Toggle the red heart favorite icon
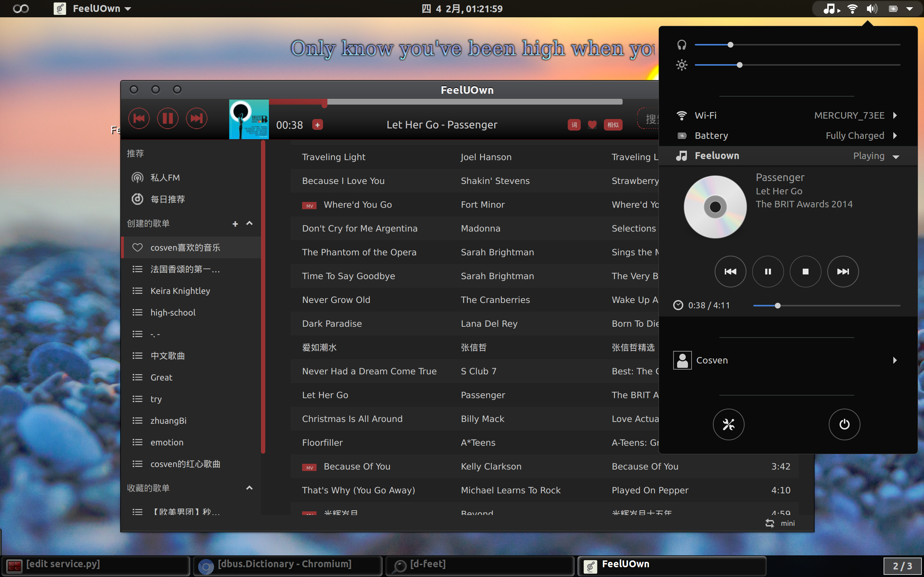This screenshot has height=577, width=924. pyautogui.click(x=592, y=125)
